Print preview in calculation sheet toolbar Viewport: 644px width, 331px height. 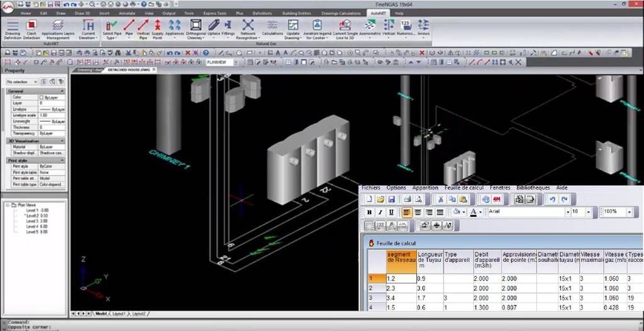[418, 199]
